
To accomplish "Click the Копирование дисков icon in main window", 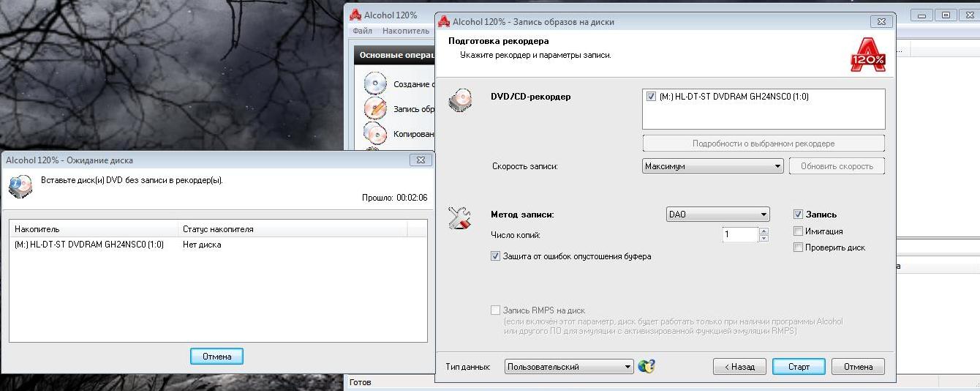I will point(375,134).
